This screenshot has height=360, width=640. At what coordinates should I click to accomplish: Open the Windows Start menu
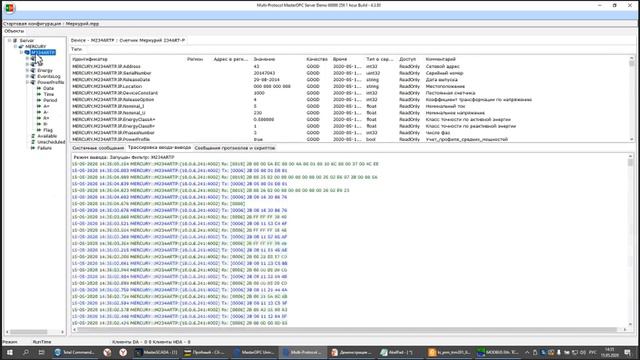click(9, 352)
